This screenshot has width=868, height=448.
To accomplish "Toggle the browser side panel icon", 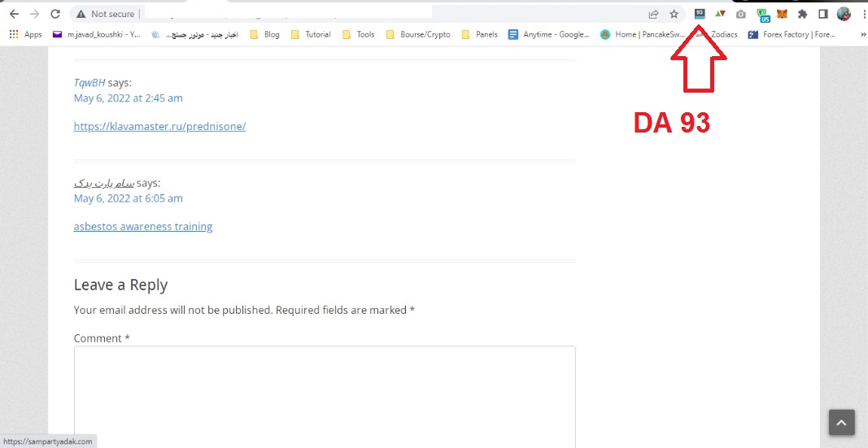I will point(822,14).
